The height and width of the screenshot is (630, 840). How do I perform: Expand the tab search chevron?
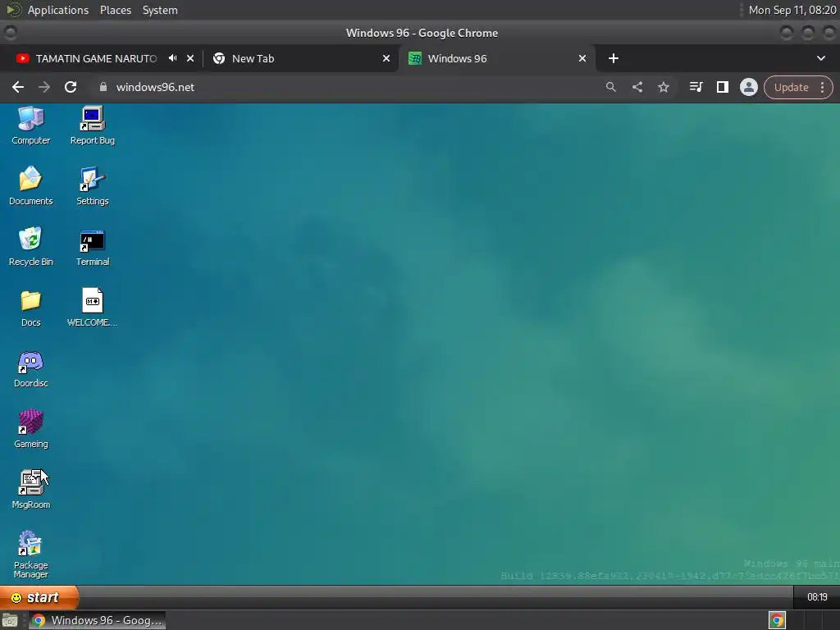tap(820, 58)
